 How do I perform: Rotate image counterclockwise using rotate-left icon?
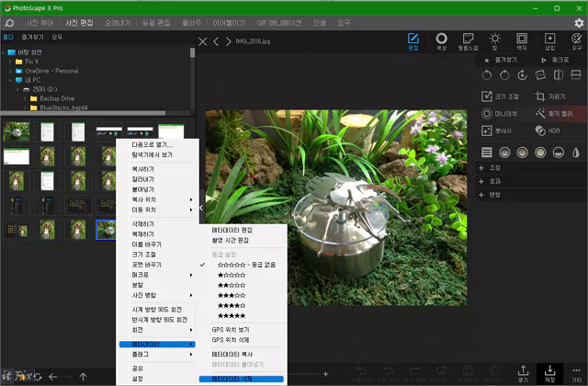click(x=487, y=75)
